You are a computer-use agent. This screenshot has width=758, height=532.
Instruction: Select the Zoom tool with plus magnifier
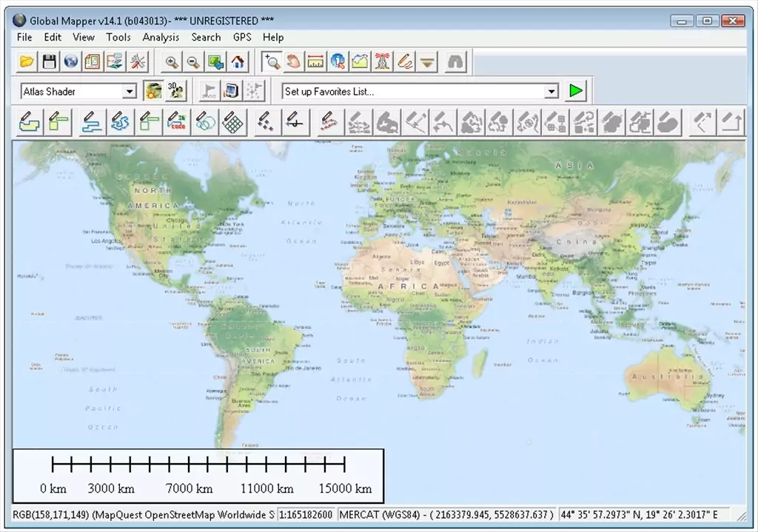[272, 62]
